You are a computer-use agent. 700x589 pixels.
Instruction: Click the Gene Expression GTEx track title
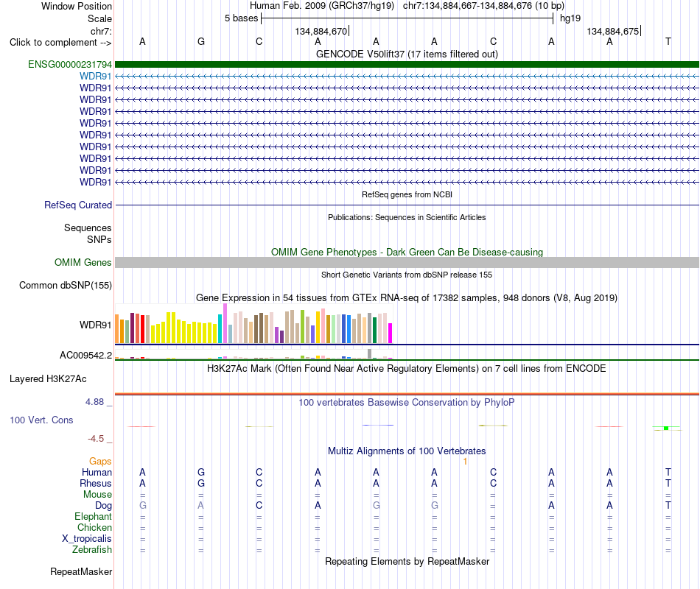[407, 297]
